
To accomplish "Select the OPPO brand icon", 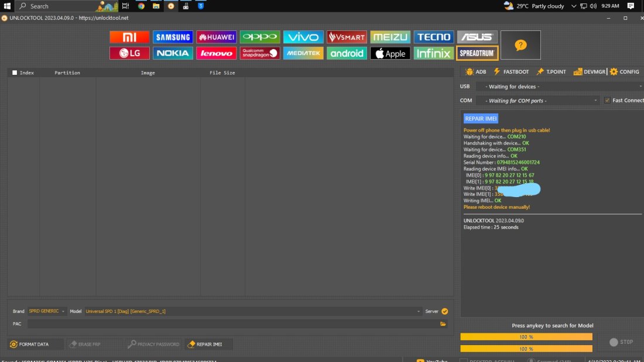I will tap(260, 37).
